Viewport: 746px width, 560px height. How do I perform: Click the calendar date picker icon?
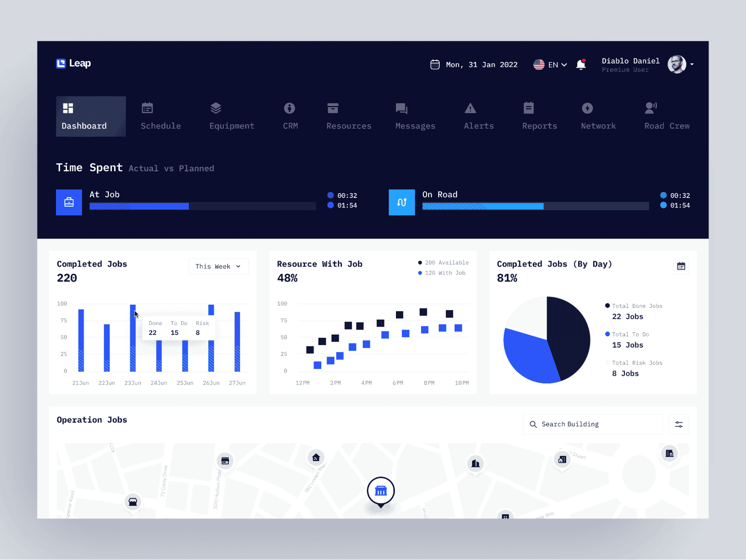435,65
